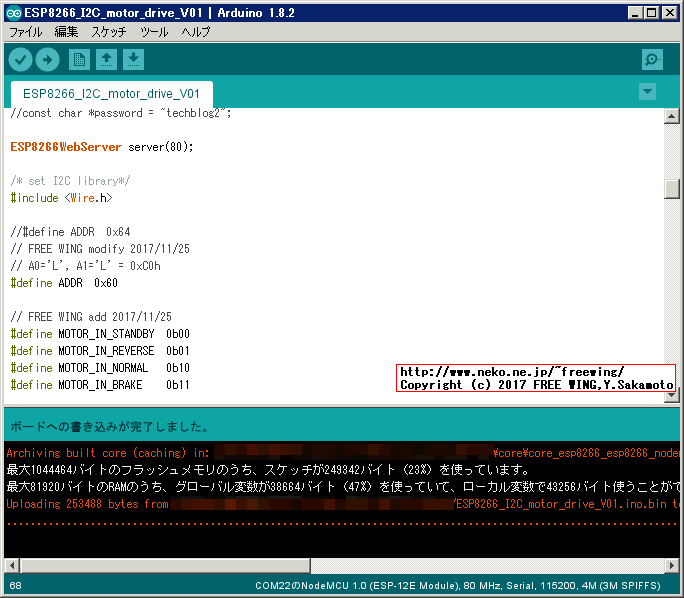Click the A0='L', A1='L' comment line
The height and width of the screenshot is (598, 684).
[x=86, y=266]
